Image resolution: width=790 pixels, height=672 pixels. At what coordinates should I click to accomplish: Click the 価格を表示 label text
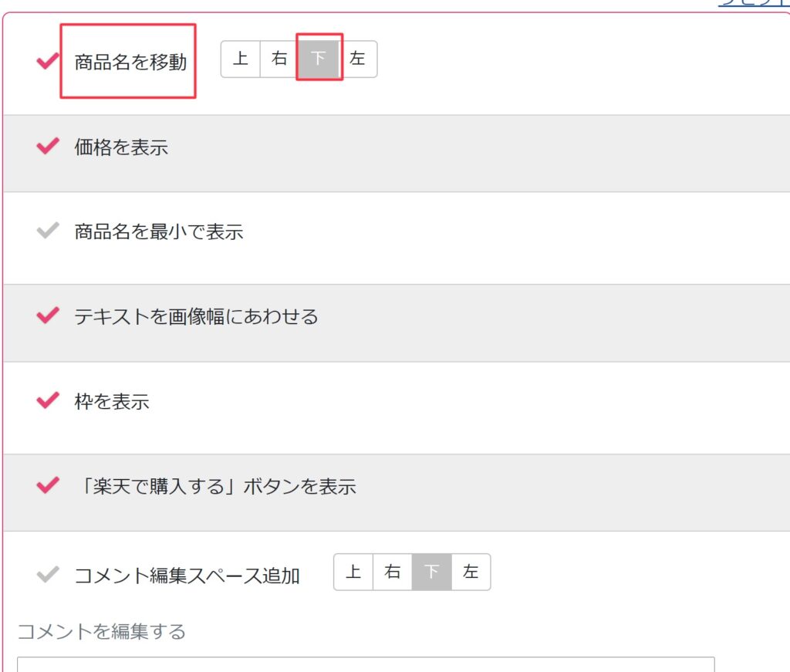121,147
